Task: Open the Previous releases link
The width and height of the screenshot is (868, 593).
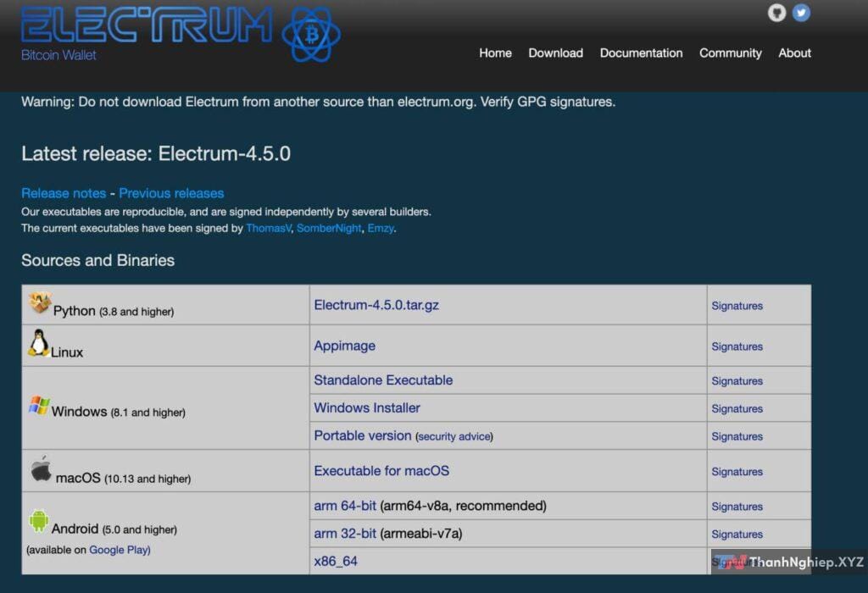Action: click(x=171, y=193)
